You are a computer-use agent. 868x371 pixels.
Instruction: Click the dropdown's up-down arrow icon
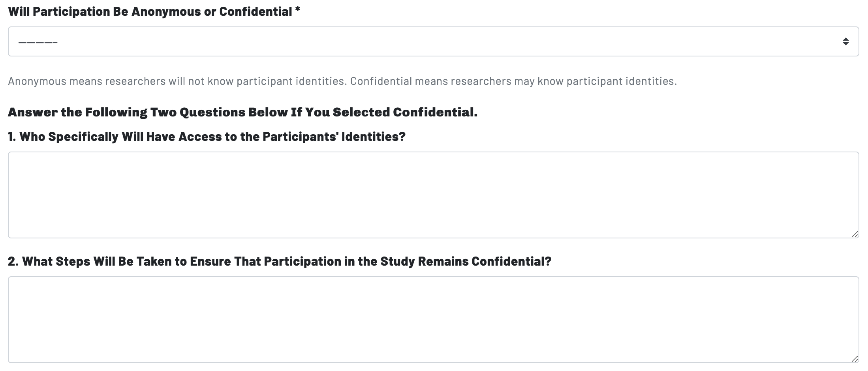(845, 41)
